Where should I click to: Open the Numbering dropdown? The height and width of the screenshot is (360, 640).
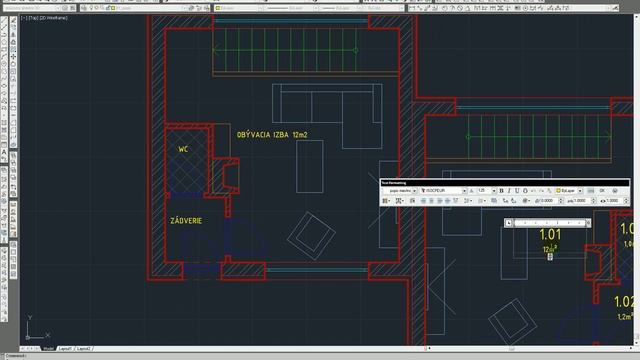(x=482, y=200)
